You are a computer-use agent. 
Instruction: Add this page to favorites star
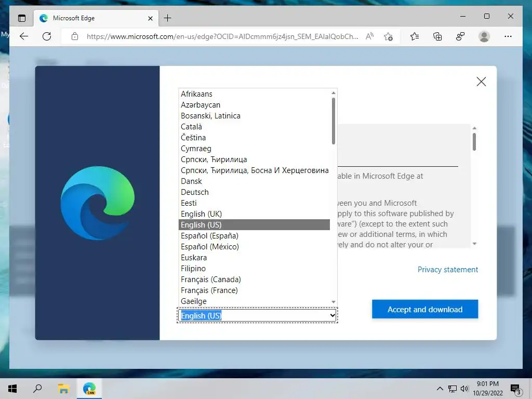coord(389,36)
